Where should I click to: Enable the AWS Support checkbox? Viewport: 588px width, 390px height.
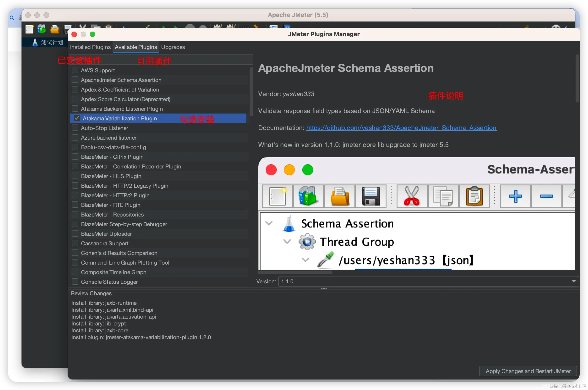75,70
